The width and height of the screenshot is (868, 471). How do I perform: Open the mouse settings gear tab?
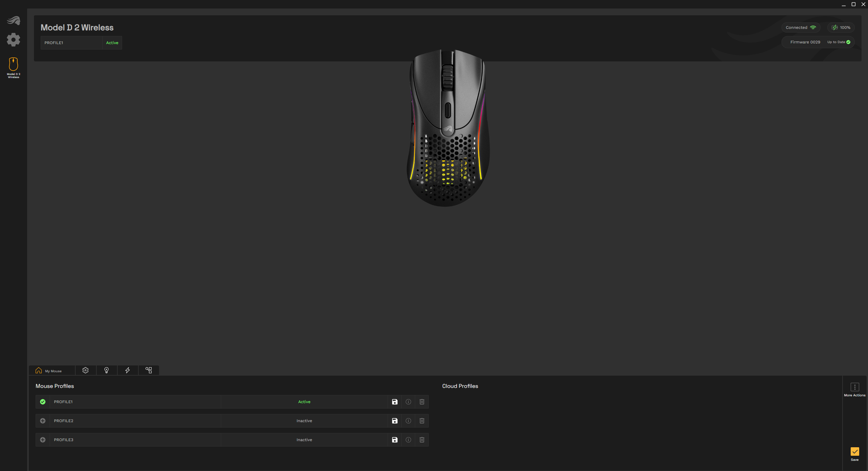click(85, 370)
